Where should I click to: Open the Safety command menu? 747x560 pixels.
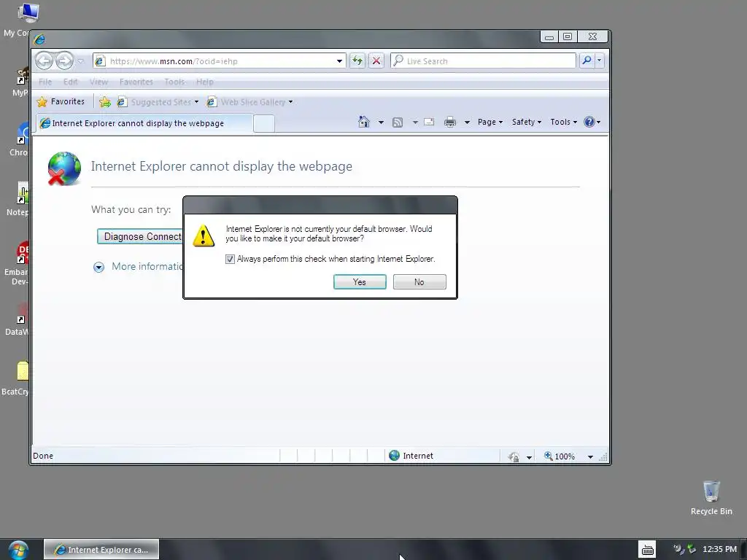click(x=527, y=122)
